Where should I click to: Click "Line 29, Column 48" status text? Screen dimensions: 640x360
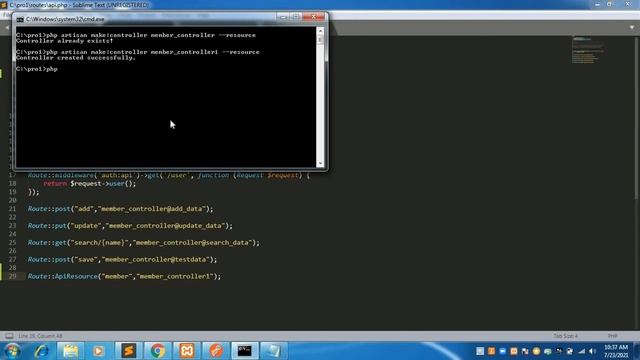40,336
